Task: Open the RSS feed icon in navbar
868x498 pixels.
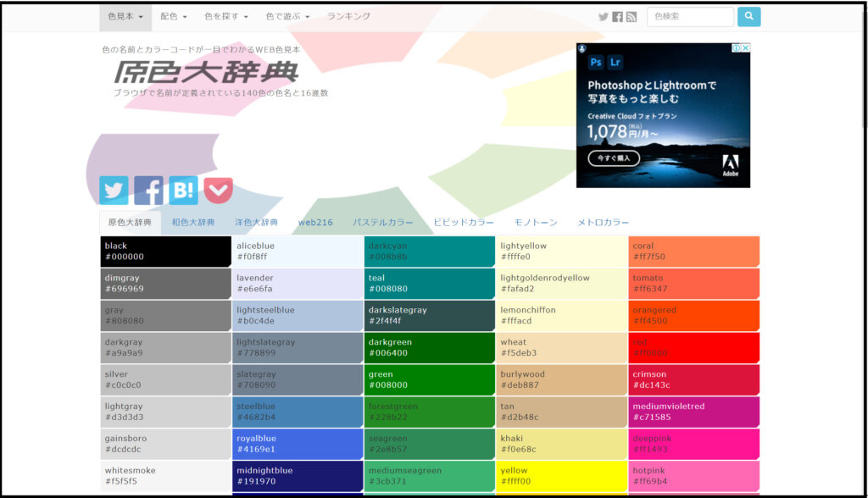Action: coord(632,17)
